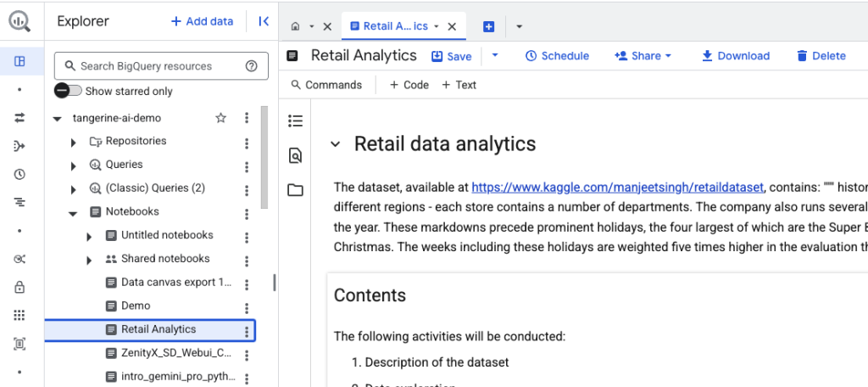Select the Demo notebook

(x=136, y=306)
